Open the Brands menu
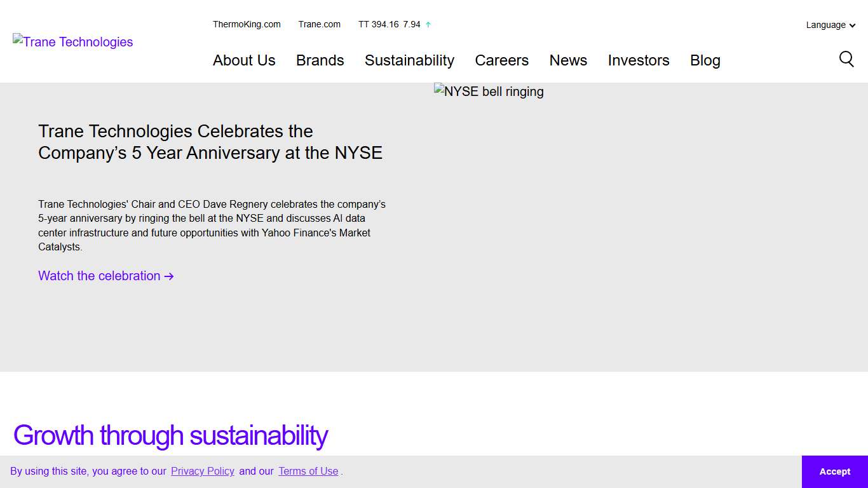This screenshot has height=488, width=868. click(320, 60)
